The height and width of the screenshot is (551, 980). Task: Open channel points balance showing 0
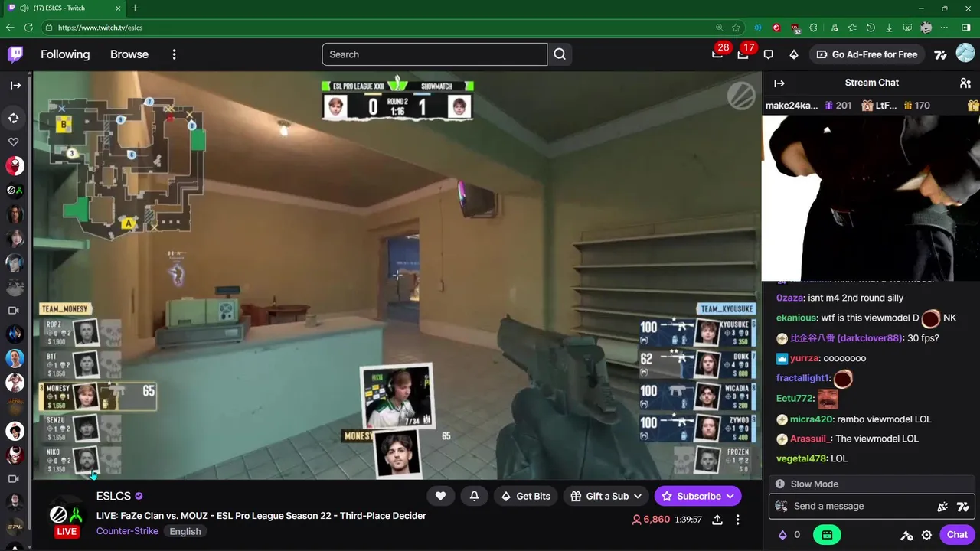click(789, 535)
